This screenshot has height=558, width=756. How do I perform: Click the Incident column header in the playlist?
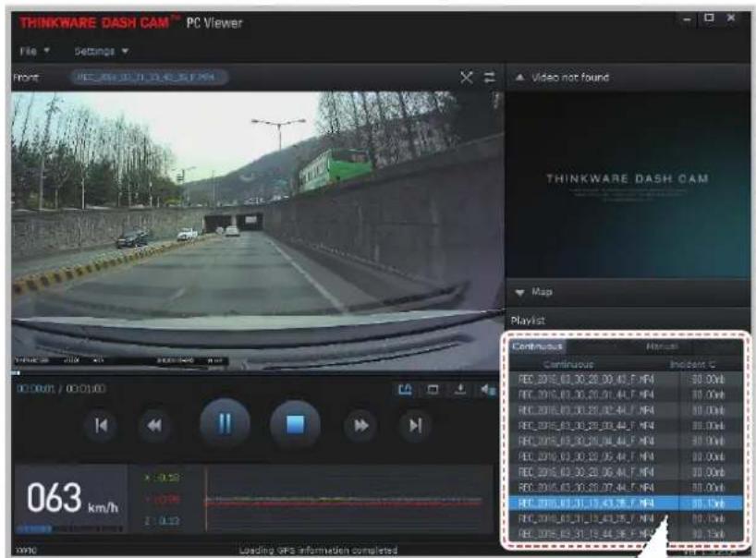[x=693, y=364]
